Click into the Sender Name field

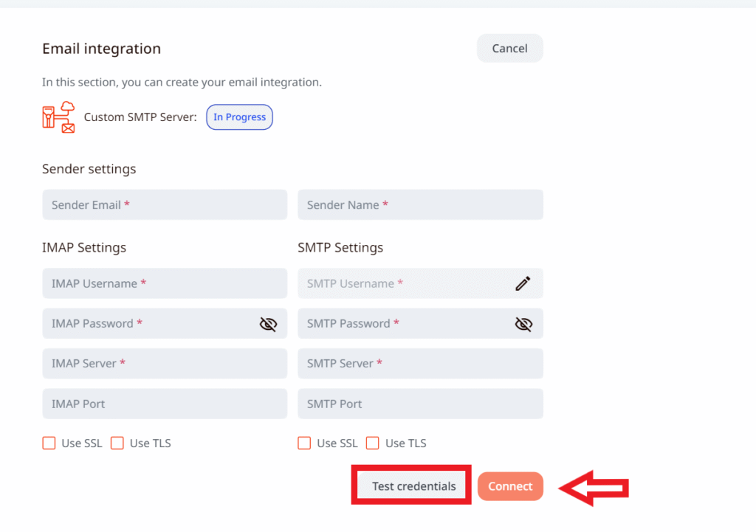point(419,205)
